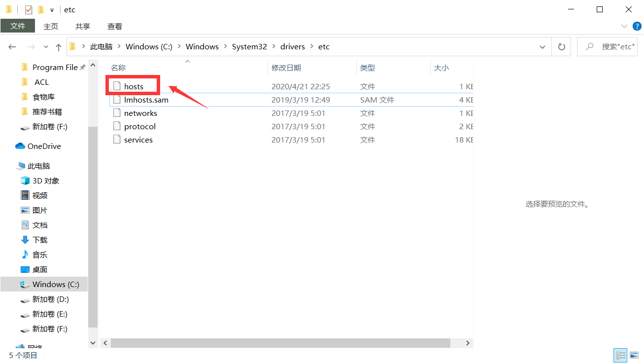Switch to the 共享 tab
Image resolution: width=644 pixels, height=363 pixels.
83,26
